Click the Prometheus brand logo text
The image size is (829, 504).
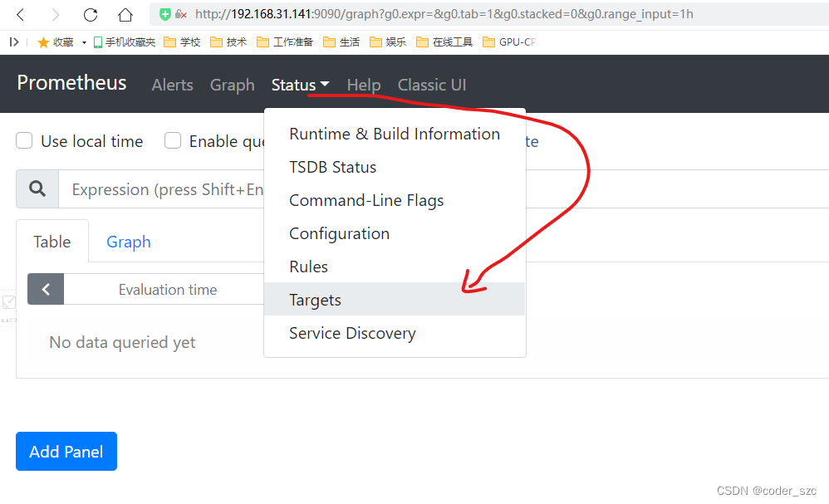click(x=71, y=83)
